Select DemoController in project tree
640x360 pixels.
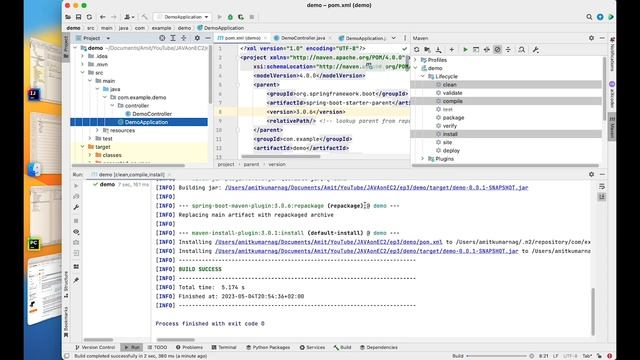click(x=151, y=114)
